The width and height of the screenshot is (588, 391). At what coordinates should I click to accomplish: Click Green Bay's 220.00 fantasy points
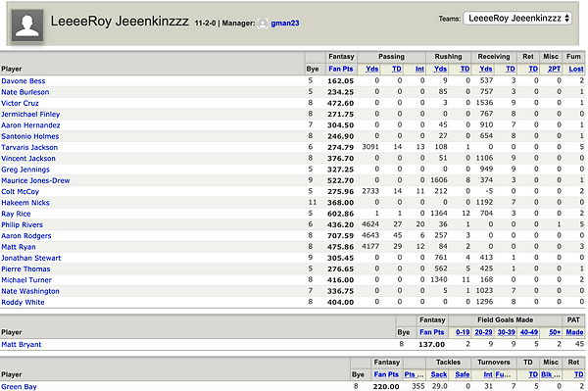coord(386,386)
